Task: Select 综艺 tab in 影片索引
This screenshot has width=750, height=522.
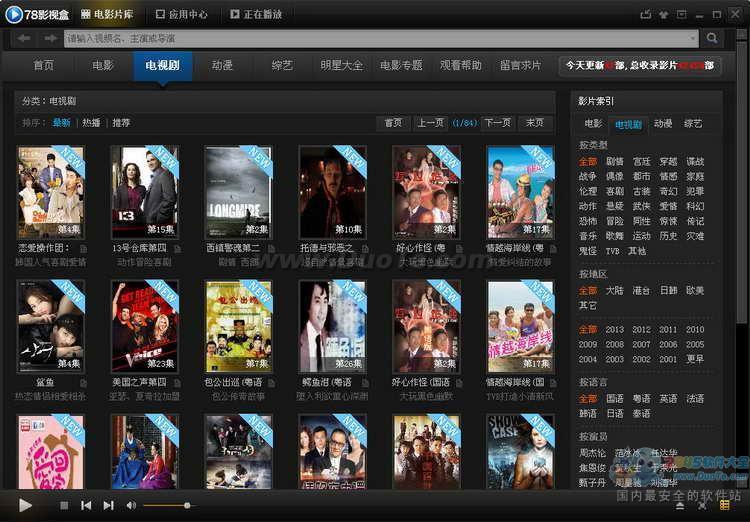Action: pyautogui.click(x=693, y=124)
